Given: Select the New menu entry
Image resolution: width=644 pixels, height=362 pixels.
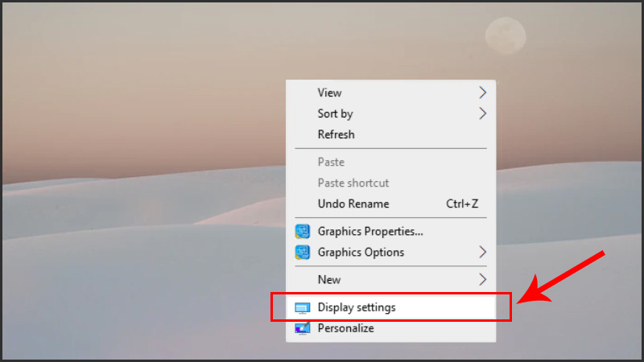Looking at the screenshot, I should [x=329, y=279].
